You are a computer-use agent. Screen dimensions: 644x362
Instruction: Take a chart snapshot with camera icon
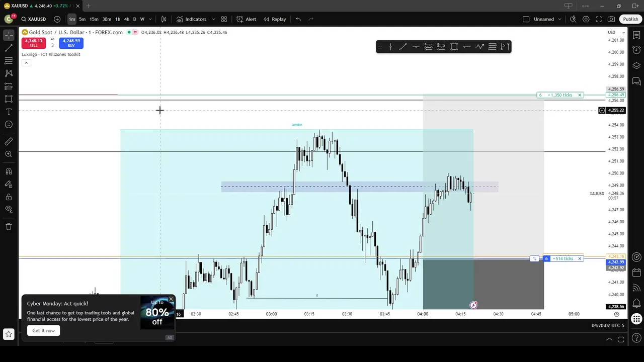pyautogui.click(x=611, y=19)
